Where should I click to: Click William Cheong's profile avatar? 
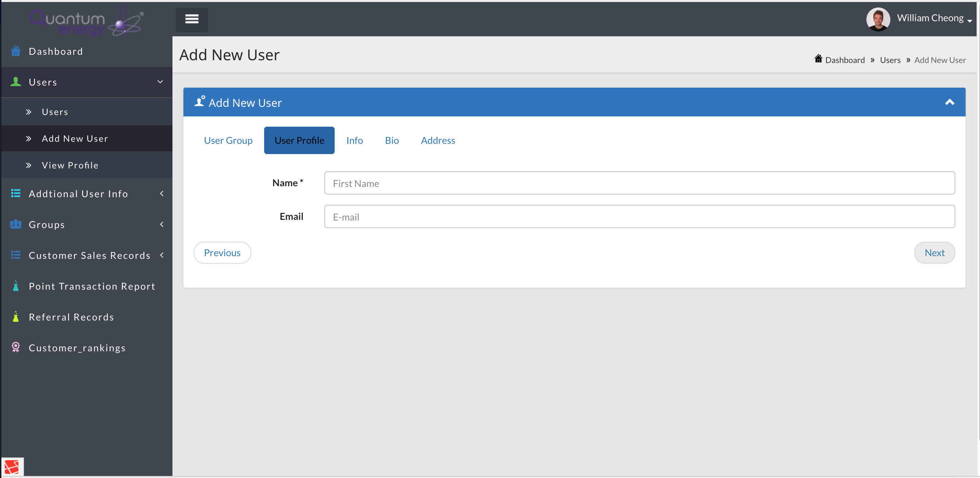(878, 19)
